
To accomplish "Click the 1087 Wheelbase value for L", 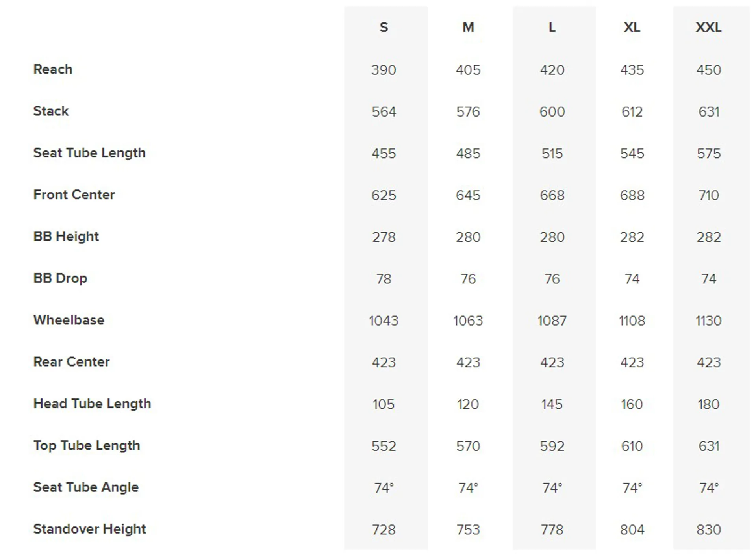I will [x=552, y=321].
